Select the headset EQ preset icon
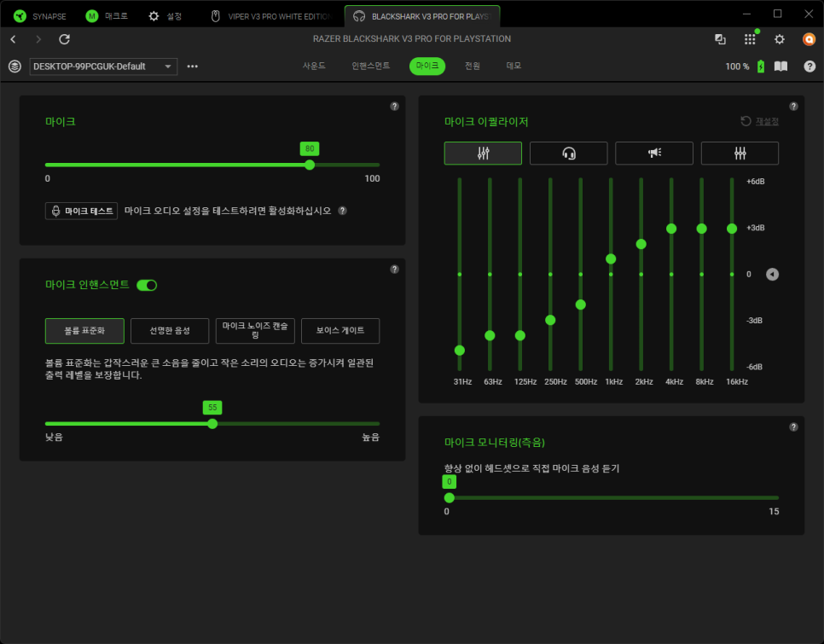The width and height of the screenshot is (824, 644). 568,153
